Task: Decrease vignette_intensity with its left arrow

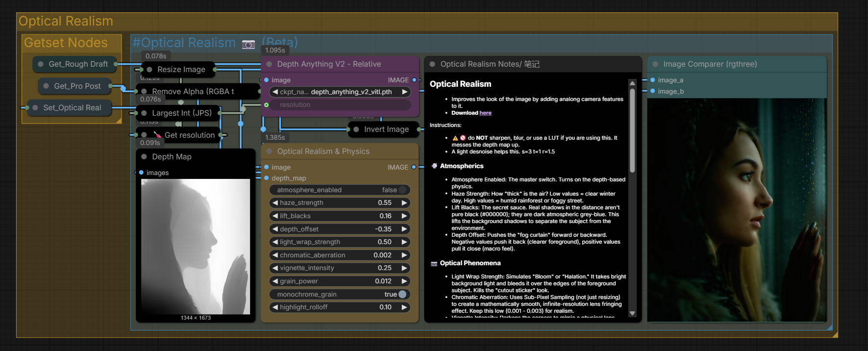Action: (275, 268)
